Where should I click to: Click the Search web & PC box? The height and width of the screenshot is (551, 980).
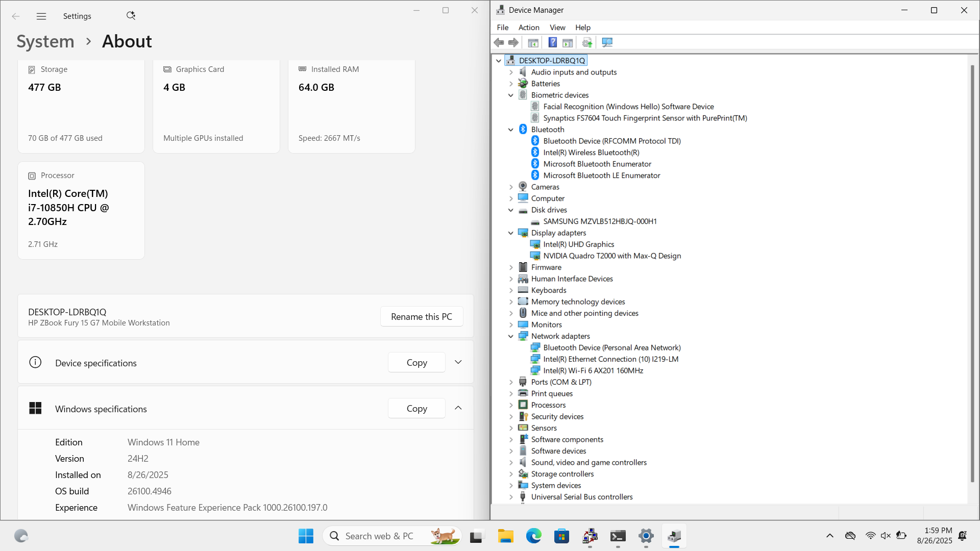[x=392, y=536]
